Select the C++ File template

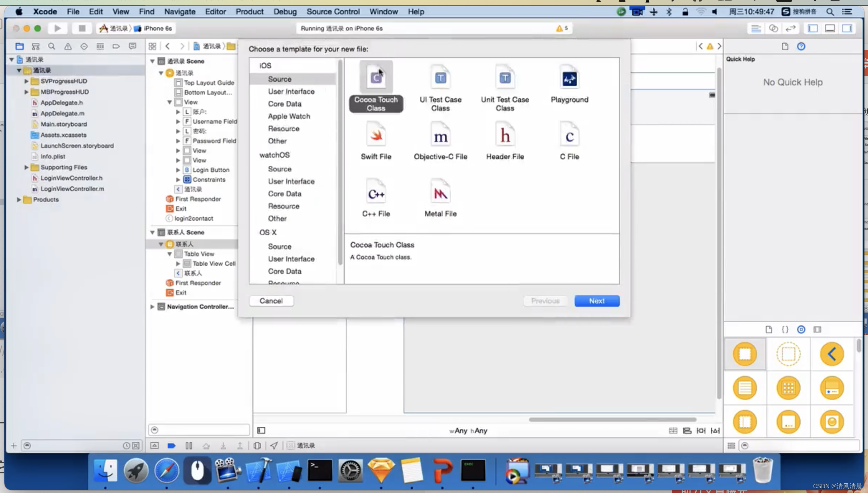[376, 198]
